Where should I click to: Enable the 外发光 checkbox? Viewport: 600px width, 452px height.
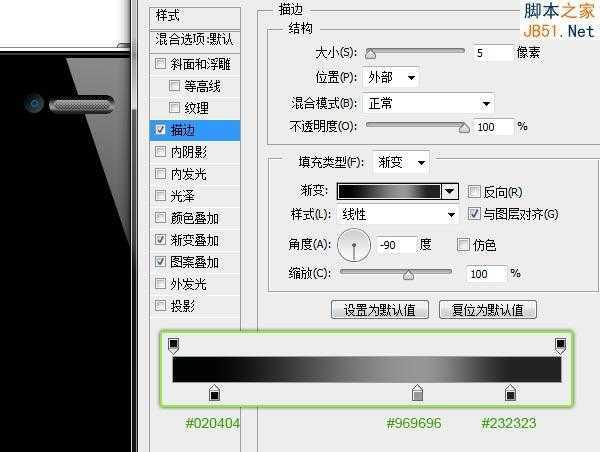click(161, 284)
